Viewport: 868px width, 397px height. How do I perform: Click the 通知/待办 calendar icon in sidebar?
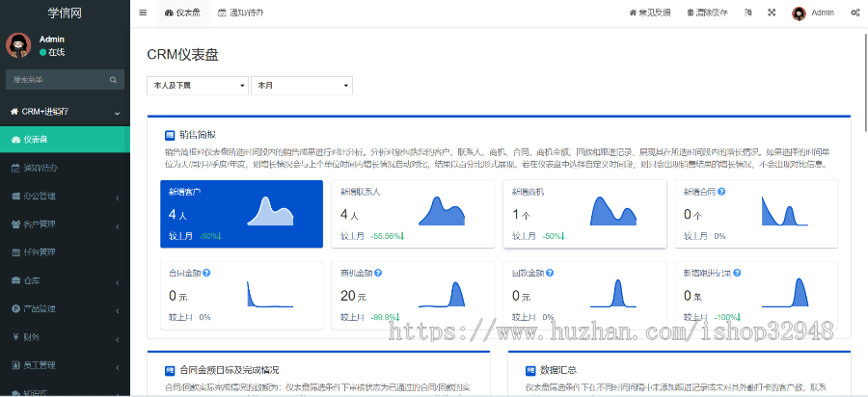(15, 168)
